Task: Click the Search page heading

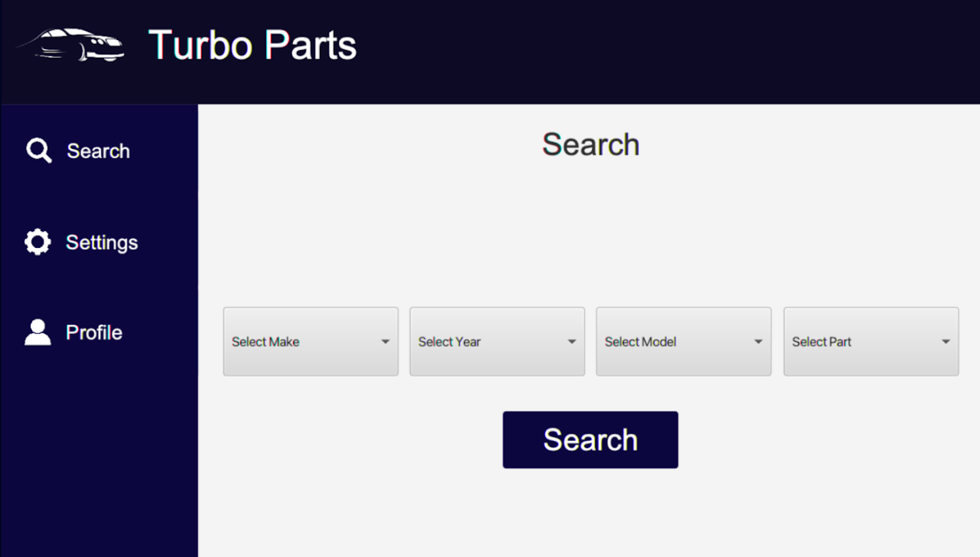Action: point(591,144)
